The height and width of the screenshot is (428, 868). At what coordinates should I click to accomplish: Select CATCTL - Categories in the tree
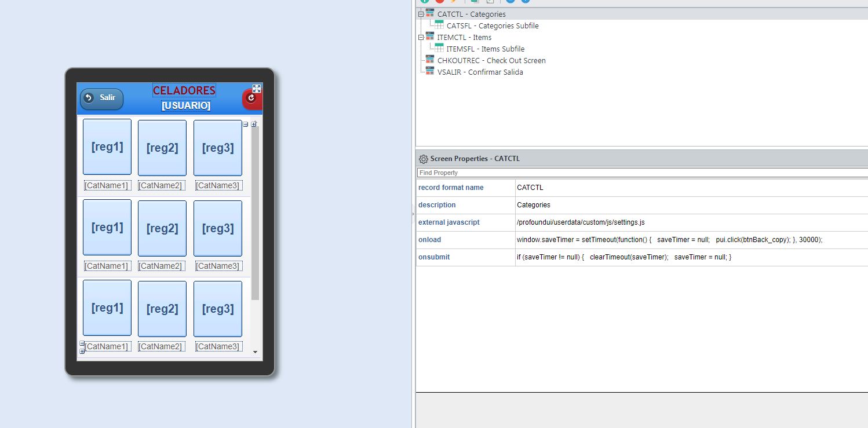click(472, 14)
